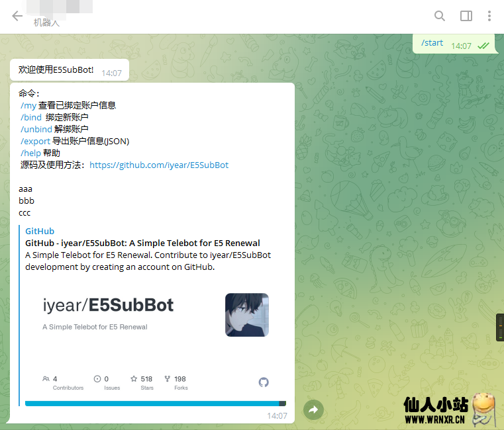The width and height of the screenshot is (504, 430).
Task: Forward the message with the share arrow
Action: pos(313,409)
